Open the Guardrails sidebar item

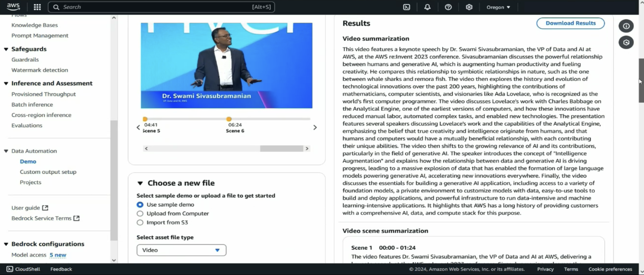pos(25,60)
